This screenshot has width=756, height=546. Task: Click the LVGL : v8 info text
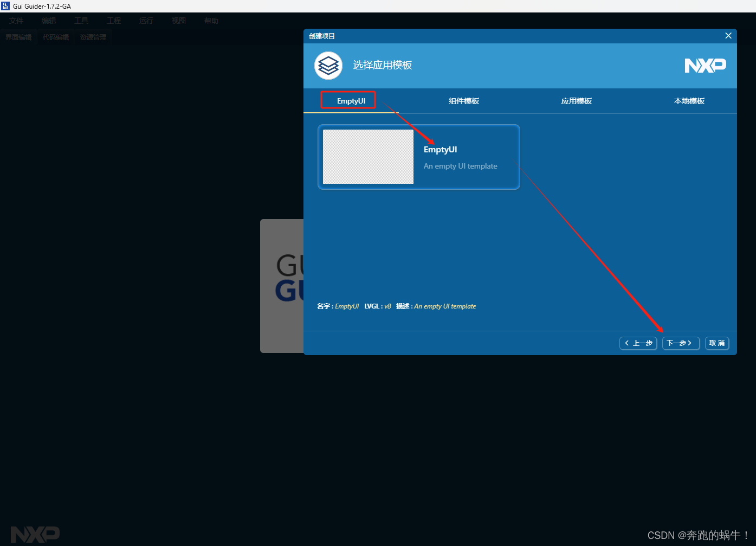[x=378, y=306]
